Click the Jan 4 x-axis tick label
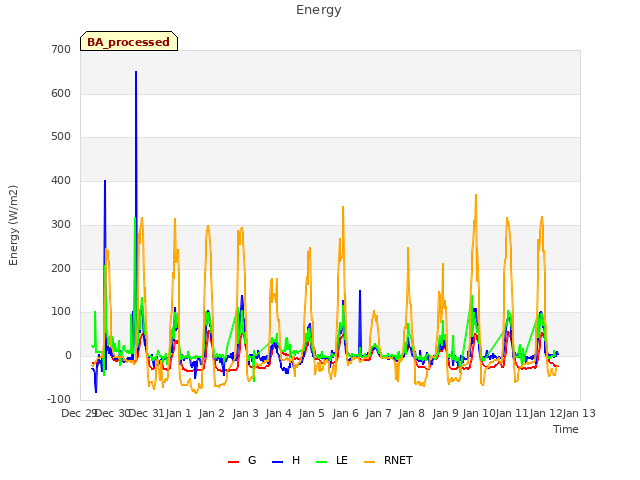640x480 pixels. click(x=279, y=413)
